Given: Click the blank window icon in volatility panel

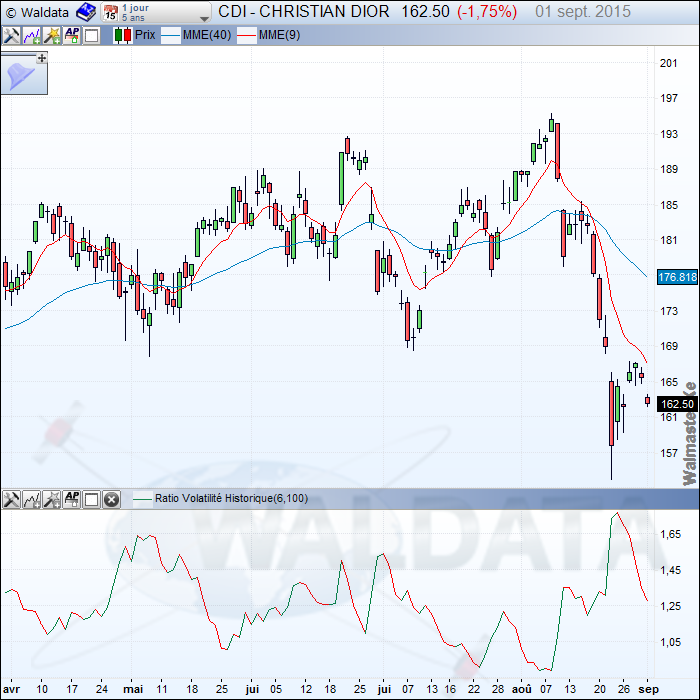Looking at the screenshot, I should pyautogui.click(x=92, y=499).
